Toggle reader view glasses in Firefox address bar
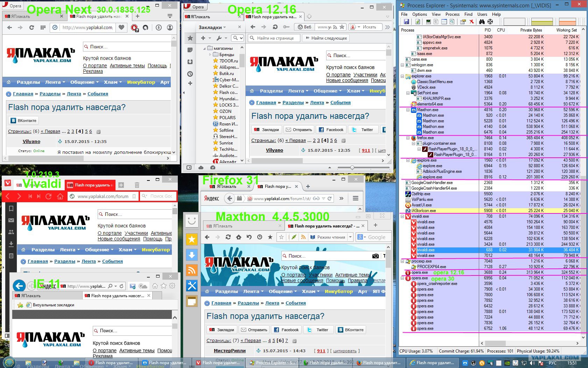 [x=316, y=198]
